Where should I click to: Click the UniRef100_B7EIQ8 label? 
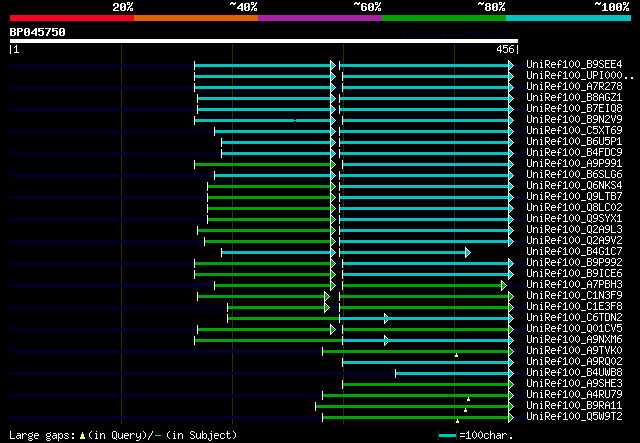tap(574, 109)
